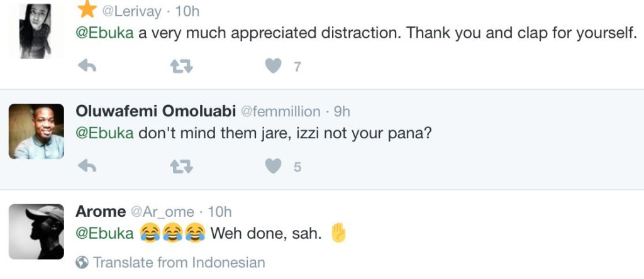Retweet Lerivay's appreciated distraction tweet
This screenshot has width=644, height=279.
click(182, 65)
